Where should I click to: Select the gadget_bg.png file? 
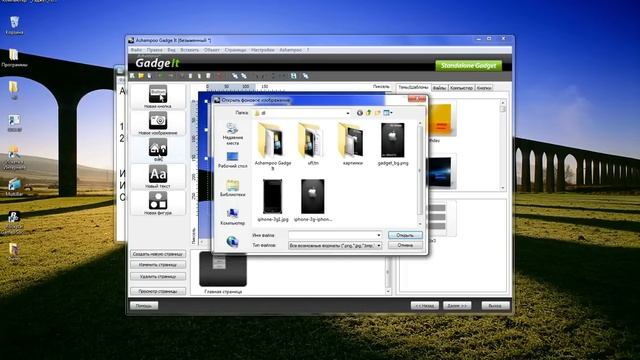393,144
